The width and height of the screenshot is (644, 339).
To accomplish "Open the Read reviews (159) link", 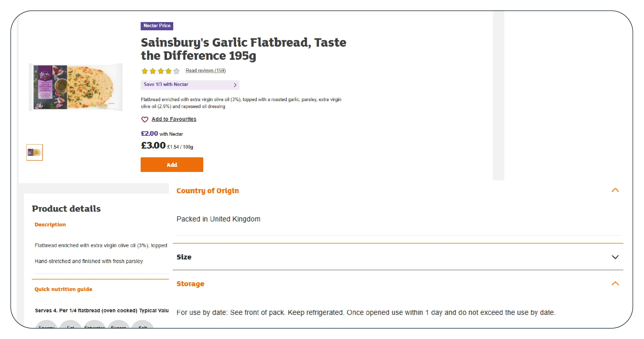I will pyautogui.click(x=206, y=71).
